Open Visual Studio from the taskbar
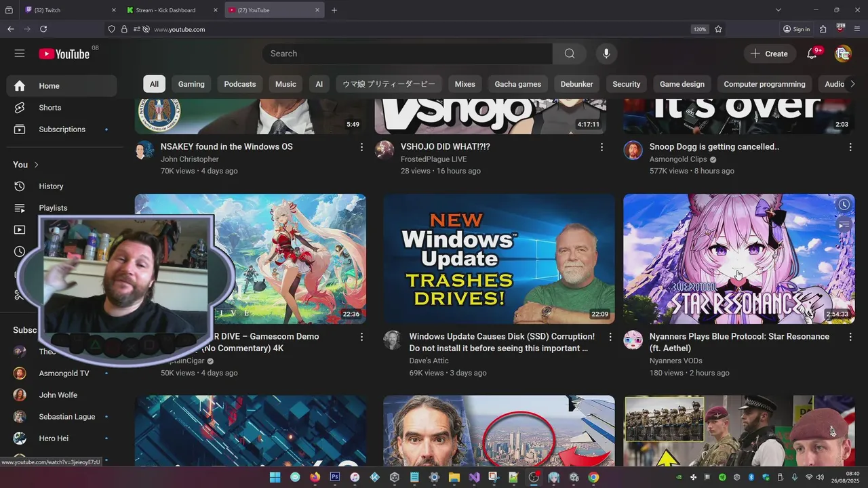868x488 pixels. click(x=474, y=477)
